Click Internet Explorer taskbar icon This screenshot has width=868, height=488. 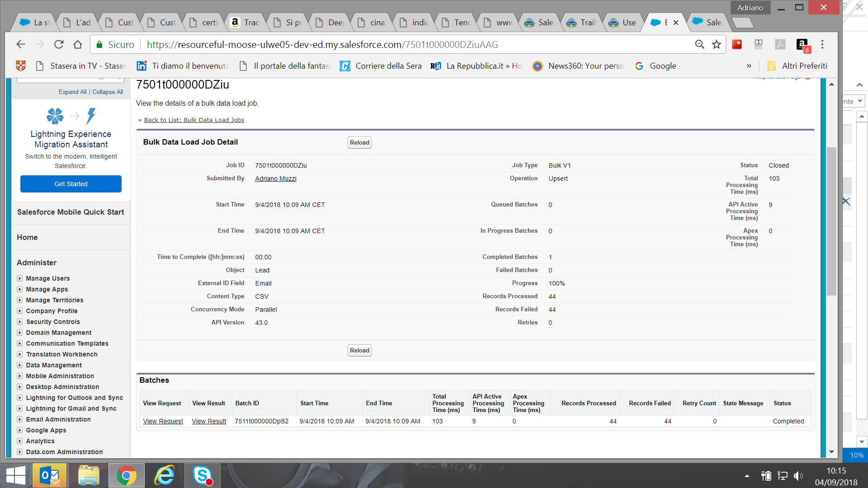point(165,475)
